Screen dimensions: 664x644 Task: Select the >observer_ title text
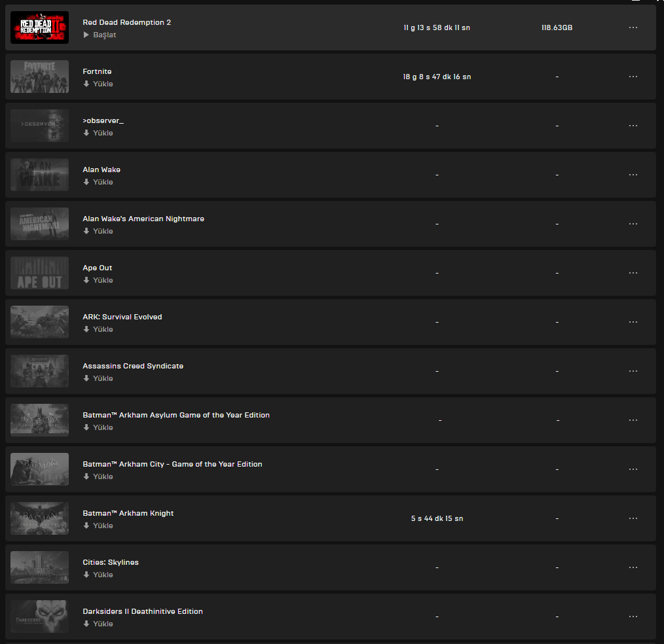pos(103,120)
